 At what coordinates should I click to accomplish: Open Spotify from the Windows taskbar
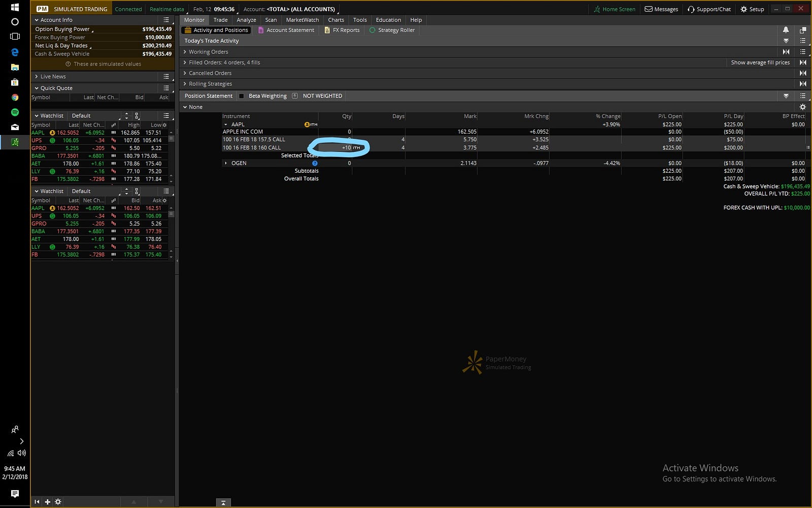pyautogui.click(x=15, y=112)
